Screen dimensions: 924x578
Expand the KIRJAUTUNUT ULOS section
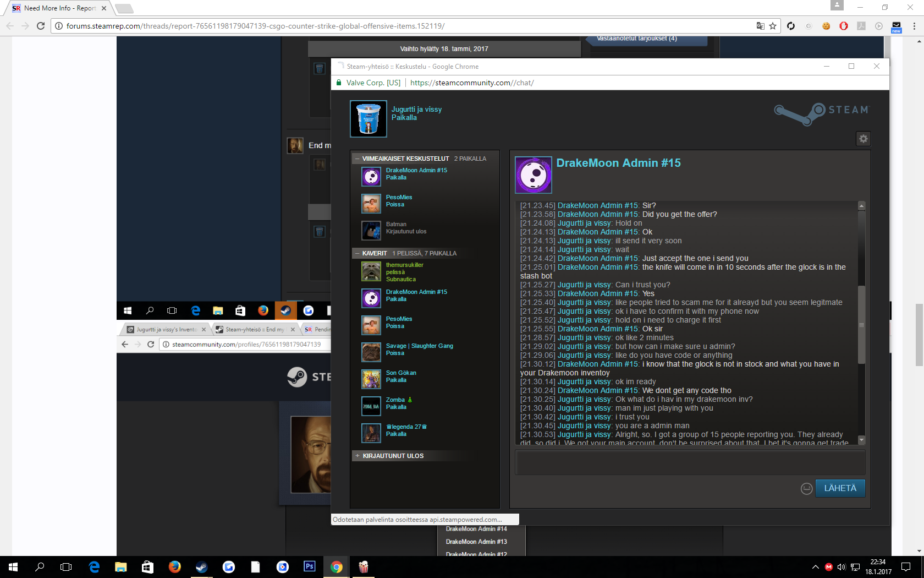tap(358, 456)
